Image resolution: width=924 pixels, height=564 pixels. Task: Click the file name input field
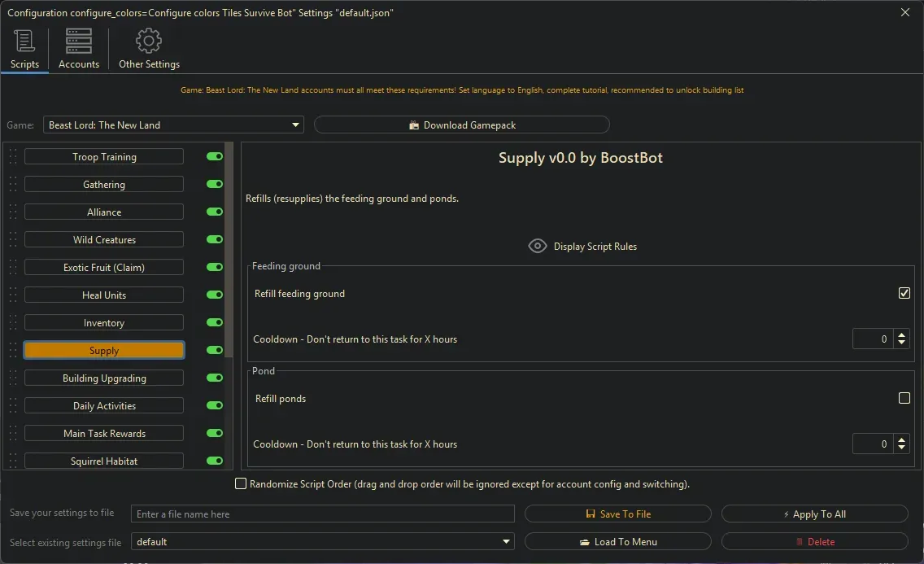323,514
